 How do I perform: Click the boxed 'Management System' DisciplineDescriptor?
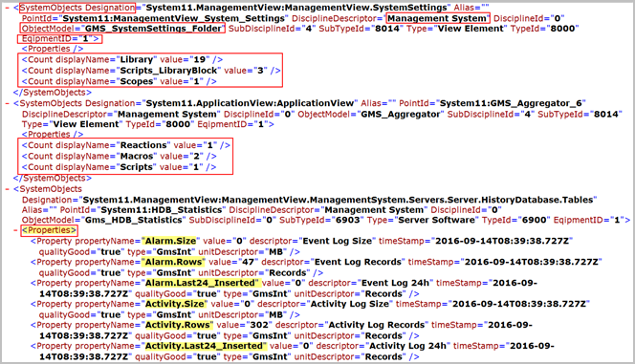[437, 18]
